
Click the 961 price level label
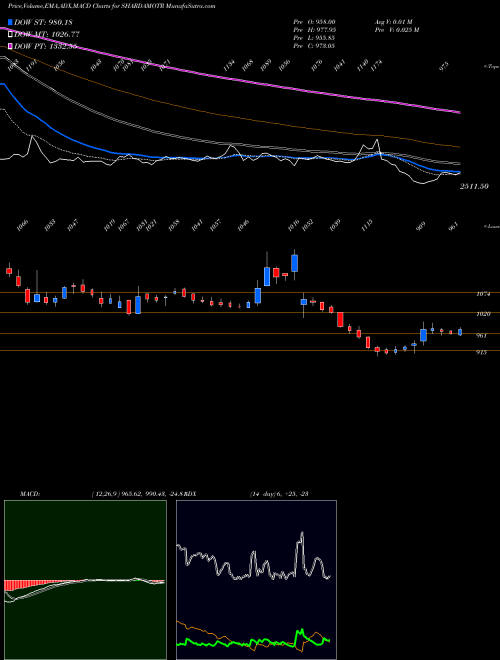tap(481, 335)
